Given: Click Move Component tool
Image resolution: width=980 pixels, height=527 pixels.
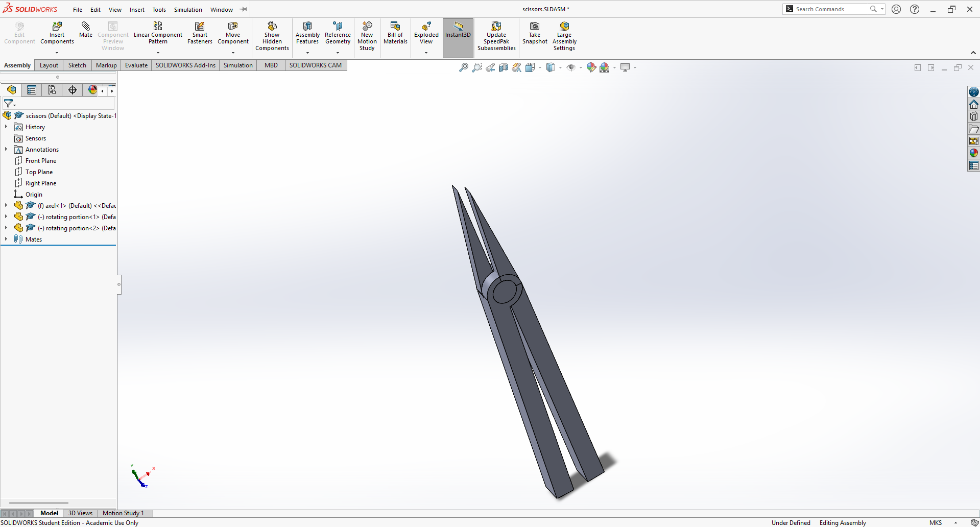Looking at the screenshot, I should (233, 33).
